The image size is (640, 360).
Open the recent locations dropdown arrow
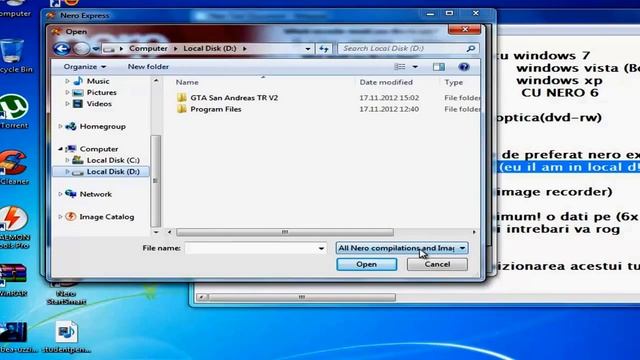[96, 49]
